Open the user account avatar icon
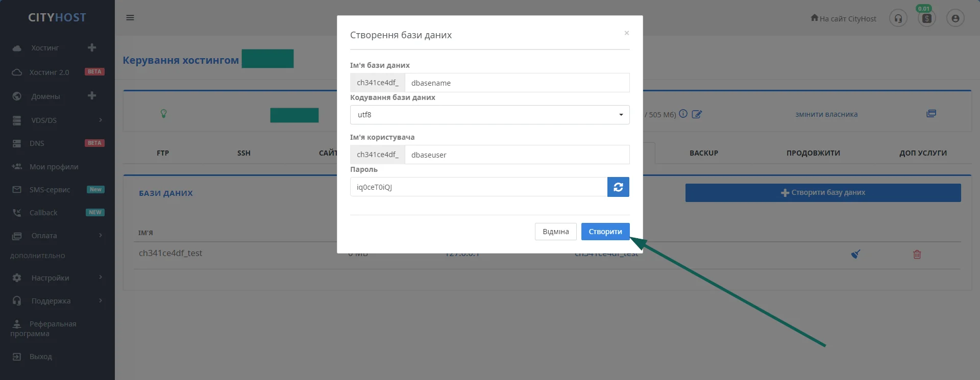The height and width of the screenshot is (380, 980). tap(955, 19)
